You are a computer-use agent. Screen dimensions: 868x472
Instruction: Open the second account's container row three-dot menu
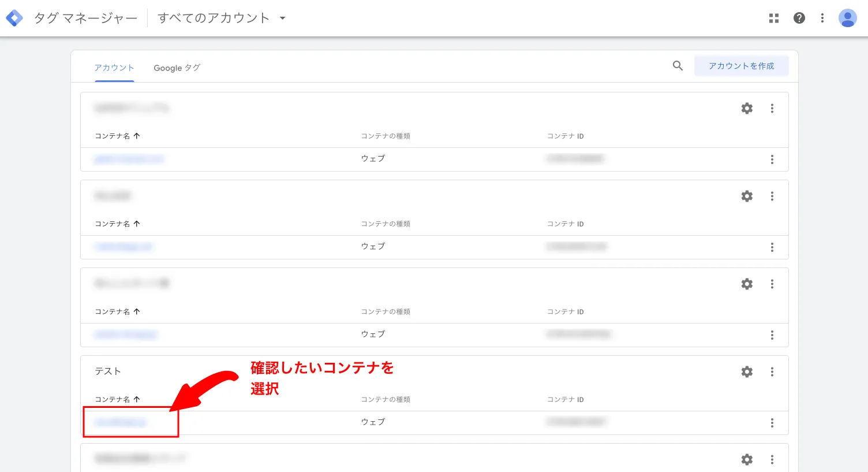coord(772,247)
